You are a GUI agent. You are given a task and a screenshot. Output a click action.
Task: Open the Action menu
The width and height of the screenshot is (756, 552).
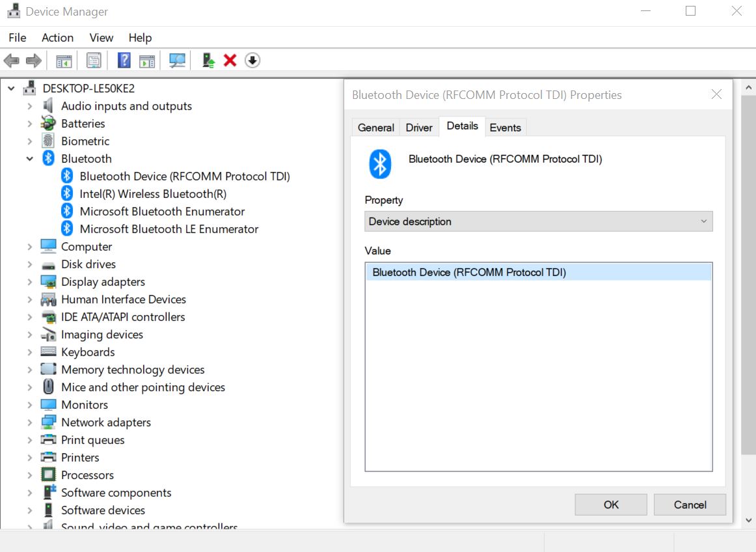(57, 37)
